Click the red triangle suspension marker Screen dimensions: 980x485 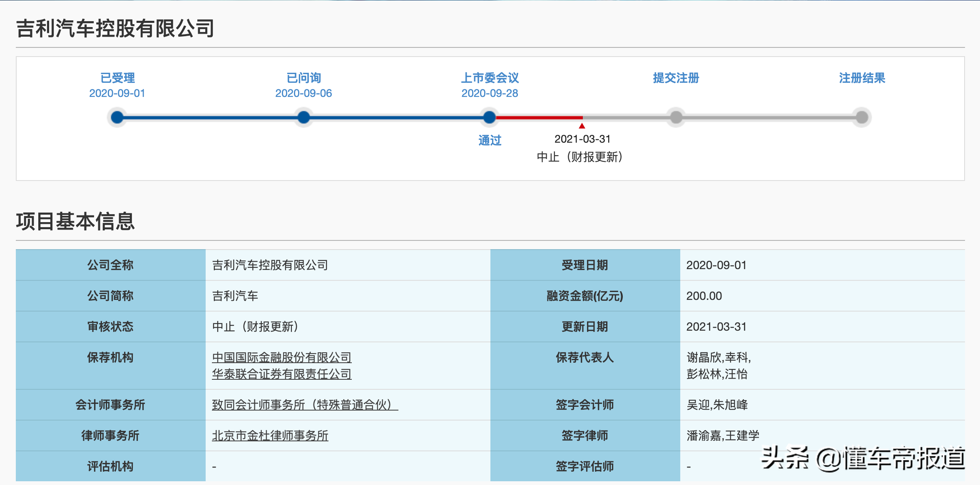click(x=582, y=126)
